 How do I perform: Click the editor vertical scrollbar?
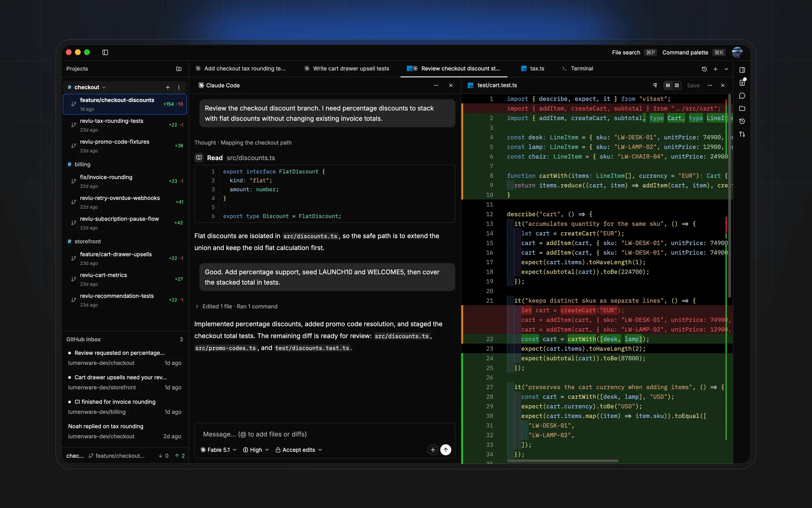coord(729,196)
